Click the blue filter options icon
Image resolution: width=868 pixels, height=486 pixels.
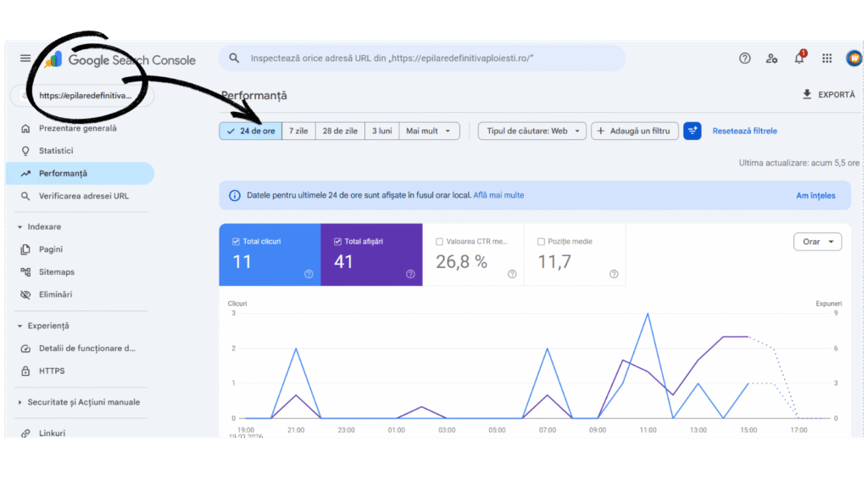(x=693, y=131)
